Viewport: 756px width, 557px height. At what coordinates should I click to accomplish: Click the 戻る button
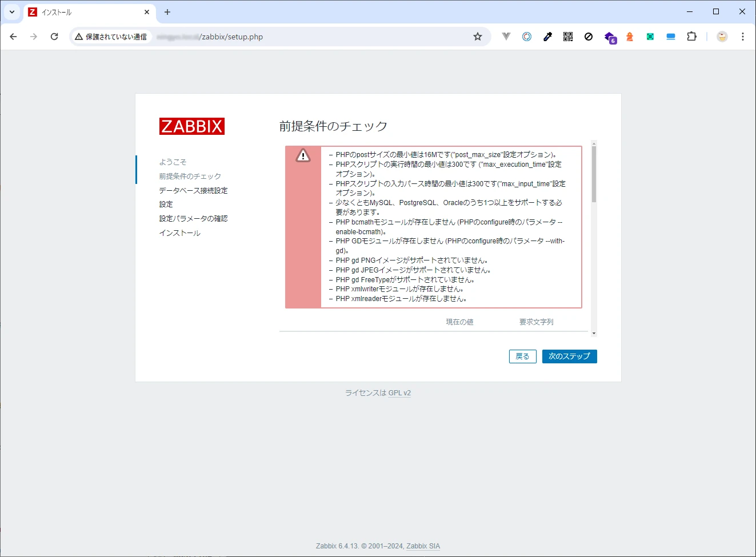coord(522,356)
